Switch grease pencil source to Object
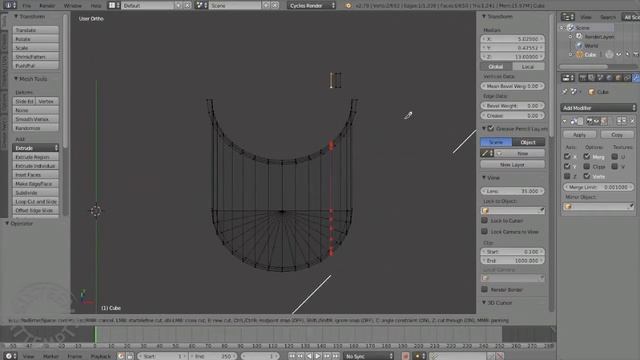The height and width of the screenshot is (360, 640). 528,142
